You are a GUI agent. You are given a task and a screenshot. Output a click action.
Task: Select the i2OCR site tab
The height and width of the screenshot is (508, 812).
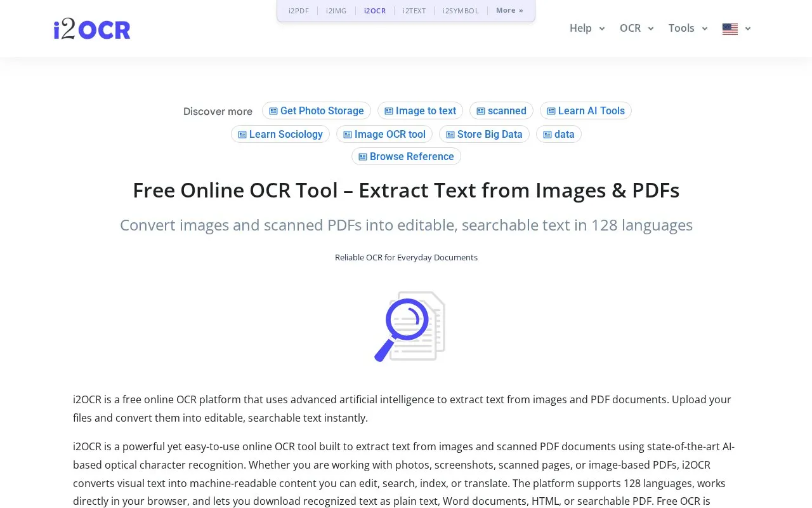[x=375, y=11]
